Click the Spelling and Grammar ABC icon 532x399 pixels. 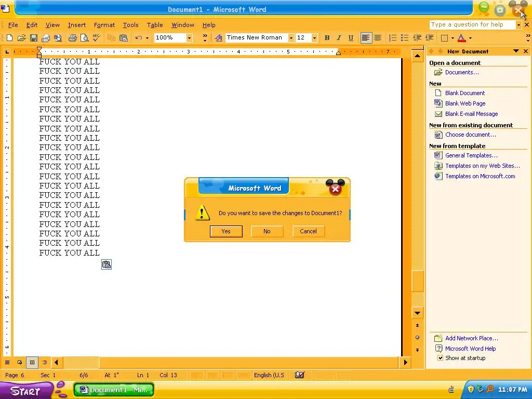click(96, 37)
